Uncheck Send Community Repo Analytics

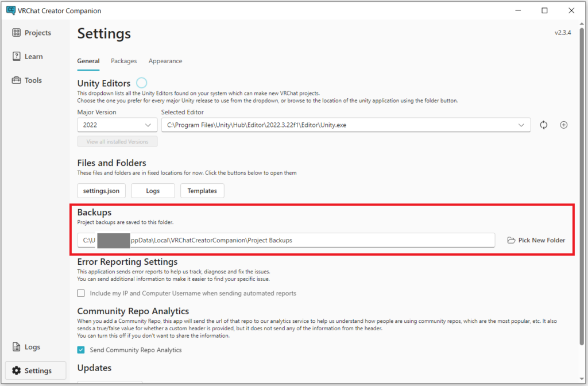pyautogui.click(x=81, y=350)
